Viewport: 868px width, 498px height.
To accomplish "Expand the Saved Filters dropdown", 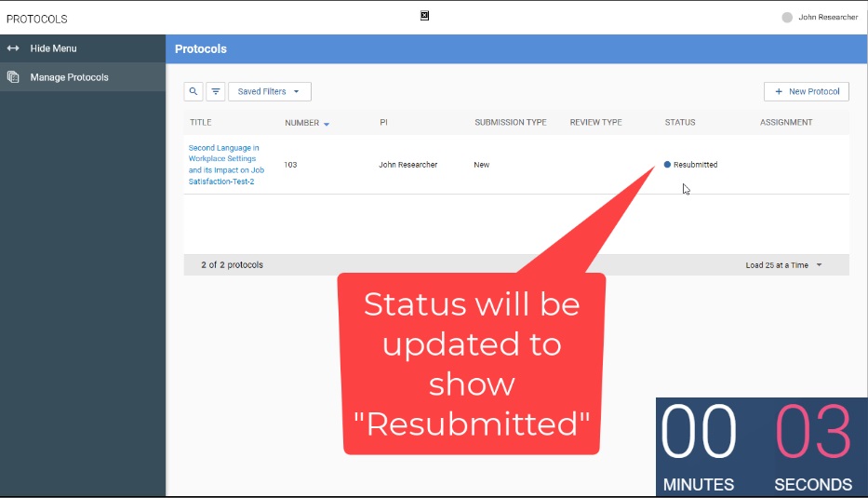I will coord(269,91).
